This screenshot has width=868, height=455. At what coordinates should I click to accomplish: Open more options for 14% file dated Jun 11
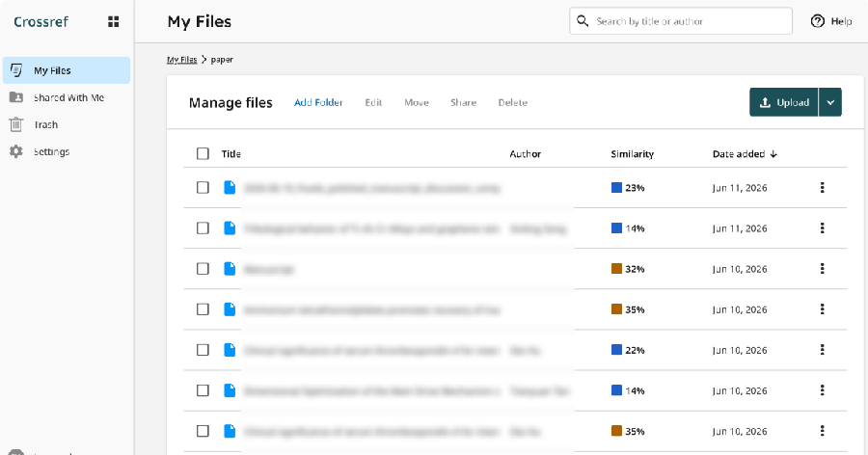[x=822, y=228]
